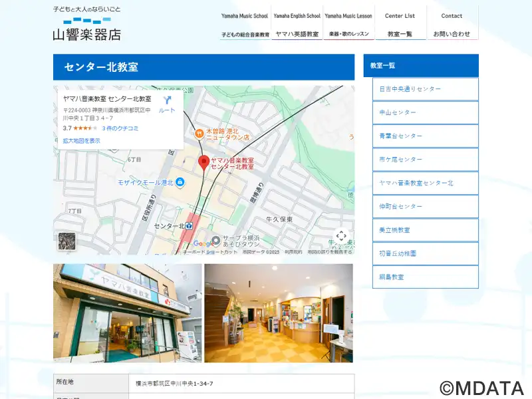The image size is (532, 399).
Task: Click the interior reception lobby photo
Action: tap(279, 313)
